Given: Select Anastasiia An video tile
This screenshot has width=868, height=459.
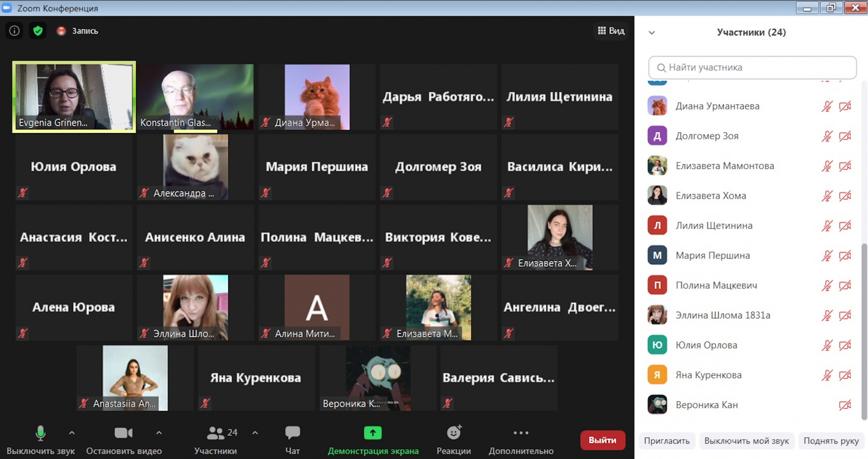Looking at the screenshot, I should (135, 378).
